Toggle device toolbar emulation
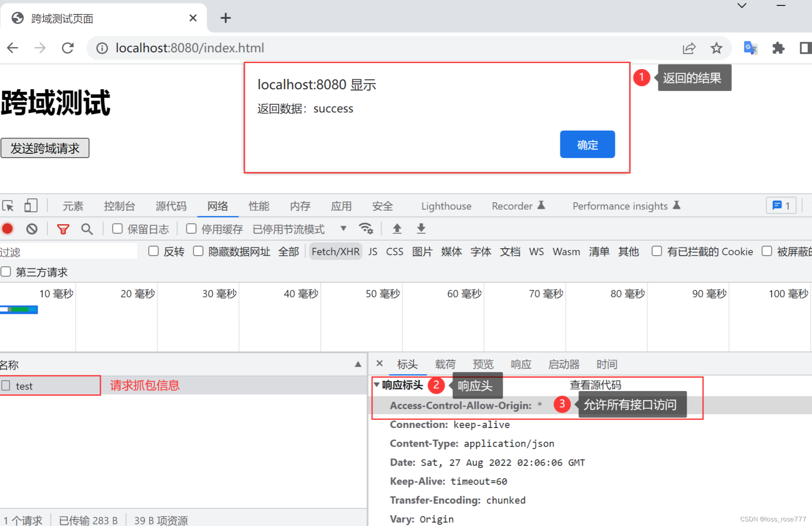Viewport: 812px width, 526px height. click(31, 206)
